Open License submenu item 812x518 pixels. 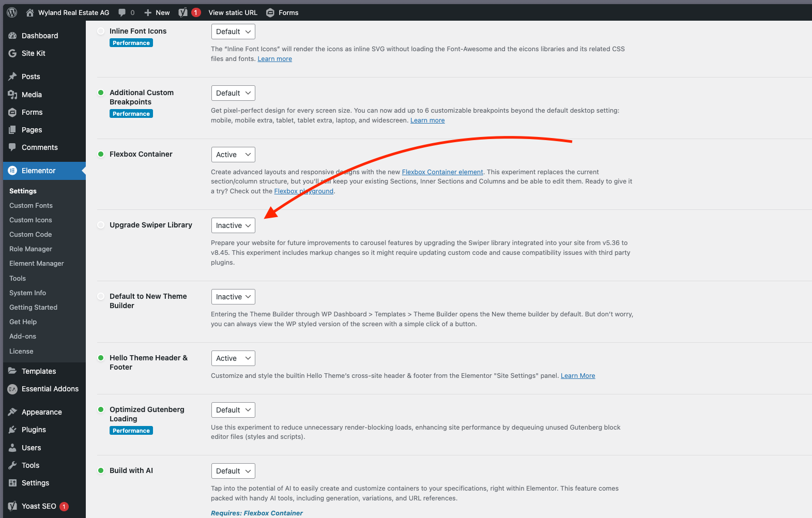tap(21, 351)
